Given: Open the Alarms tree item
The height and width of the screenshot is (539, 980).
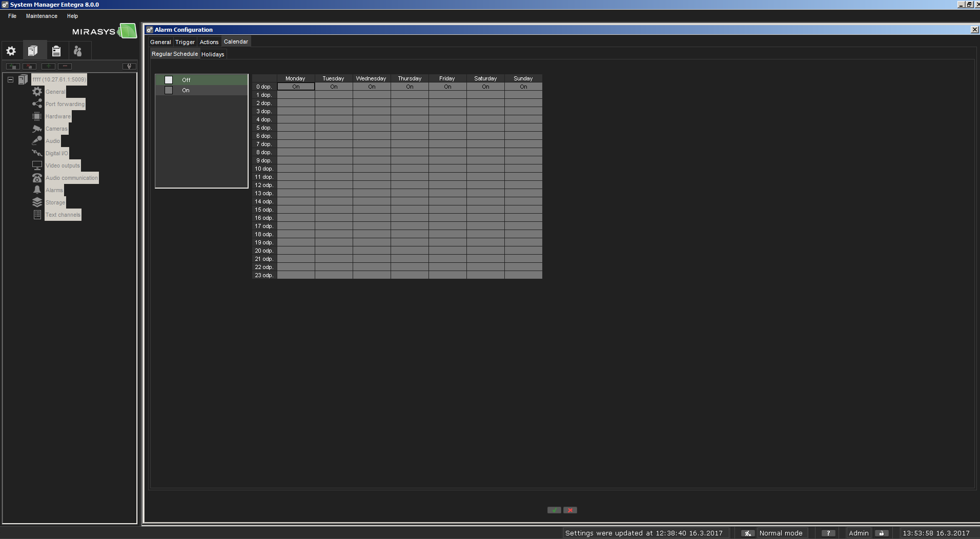Looking at the screenshot, I should 54,190.
